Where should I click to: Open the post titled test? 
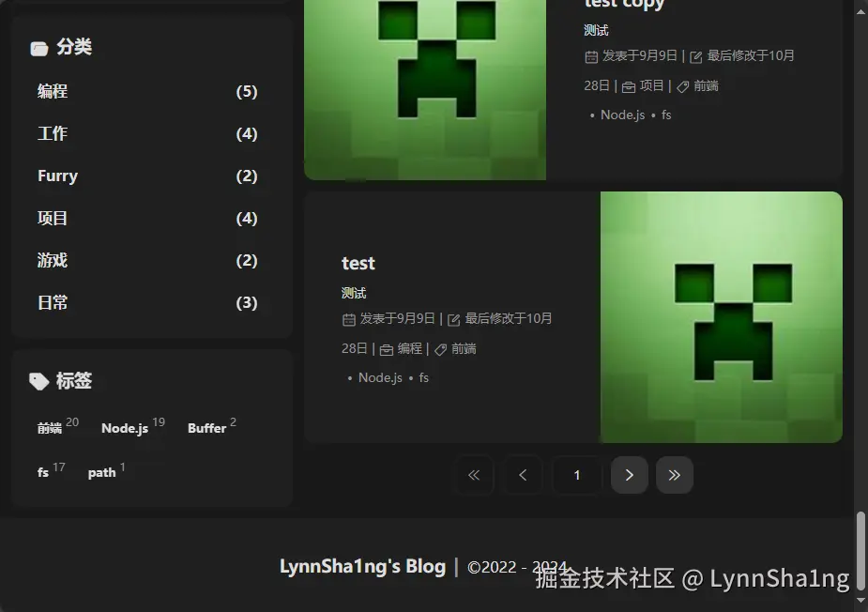(358, 263)
